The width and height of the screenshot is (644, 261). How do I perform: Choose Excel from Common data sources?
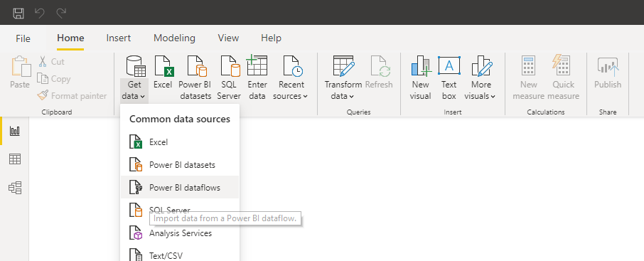pos(180,142)
